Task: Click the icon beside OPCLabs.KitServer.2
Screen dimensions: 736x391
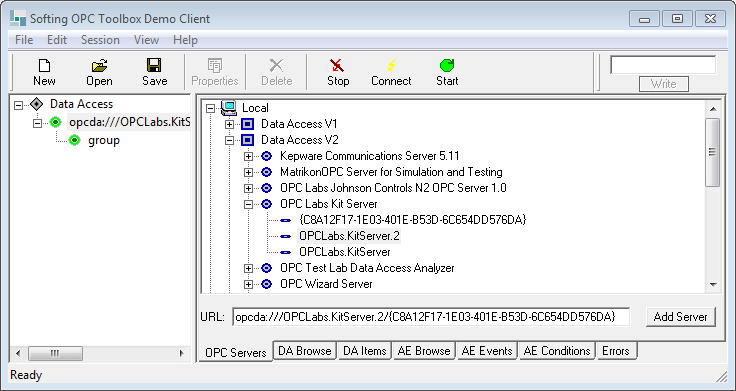Action: coord(285,236)
